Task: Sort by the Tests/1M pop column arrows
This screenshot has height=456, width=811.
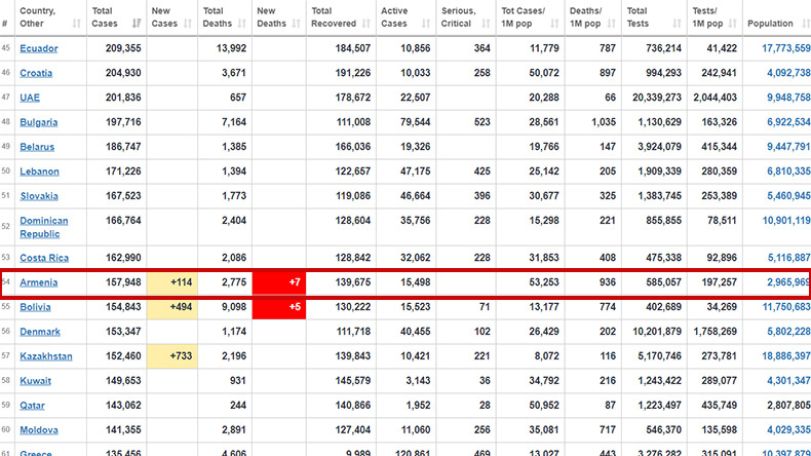Action: (x=732, y=23)
